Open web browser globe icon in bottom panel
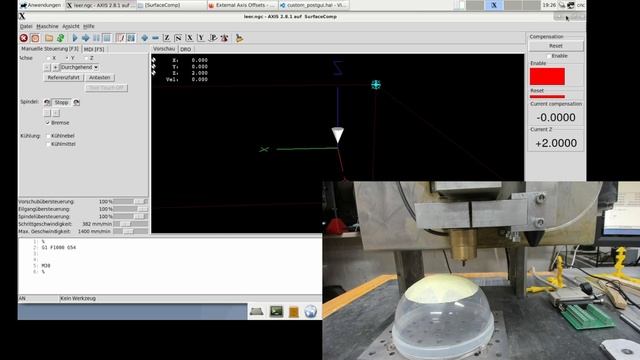 (x=311, y=312)
